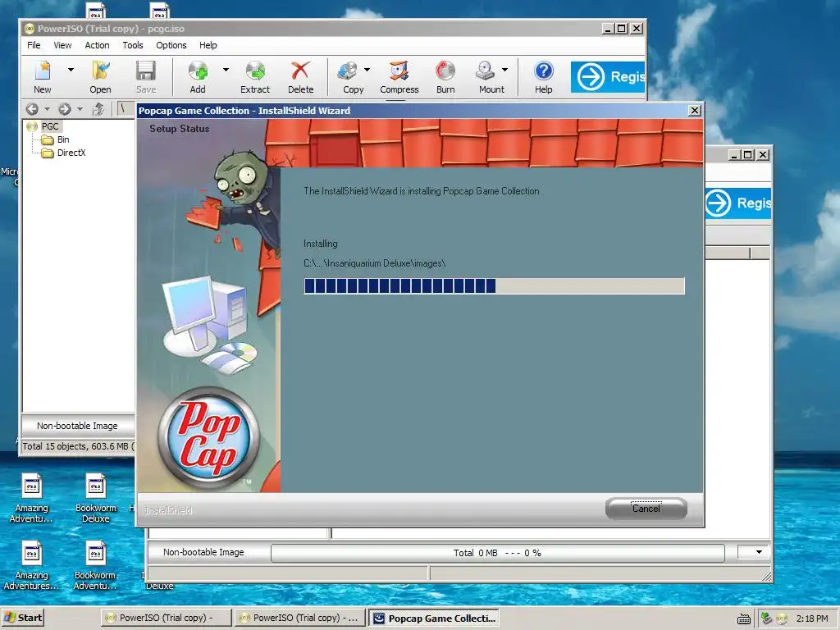Select the Bookworm Deluxe desktop icon
The image size is (840, 630).
point(96,498)
